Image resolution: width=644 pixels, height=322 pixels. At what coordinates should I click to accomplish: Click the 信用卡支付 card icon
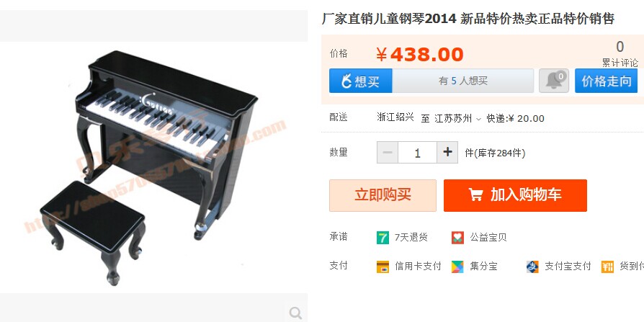383,267
